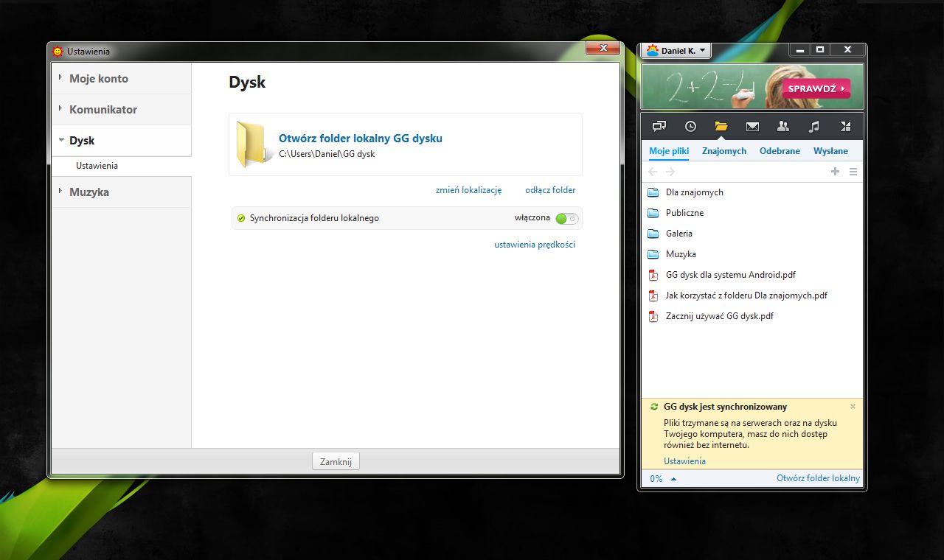This screenshot has height=560, width=944.
Task: Maximize the GG messenger window
Action: click(x=819, y=49)
